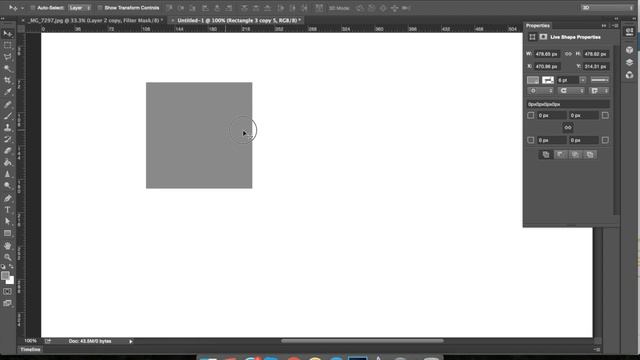The width and height of the screenshot is (640, 360).
Task: Select the Brush tool
Action: click(8, 116)
